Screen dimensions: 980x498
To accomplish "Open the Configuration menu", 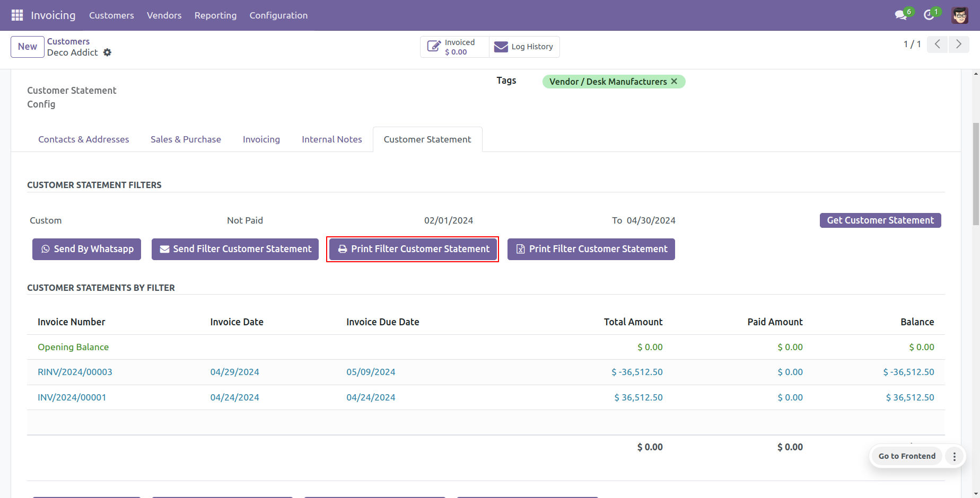I will pos(278,15).
